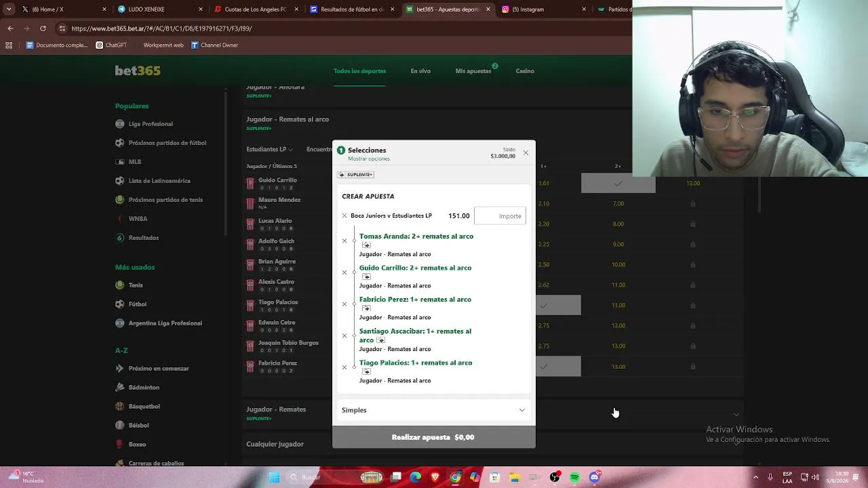Select the 7.00 odds in 2+ column

(618, 203)
